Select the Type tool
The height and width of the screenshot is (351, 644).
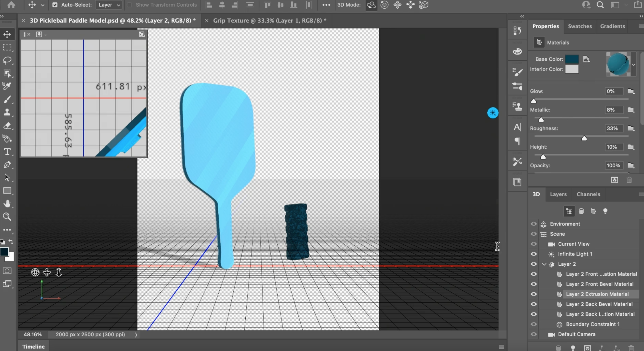tap(7, 152)
